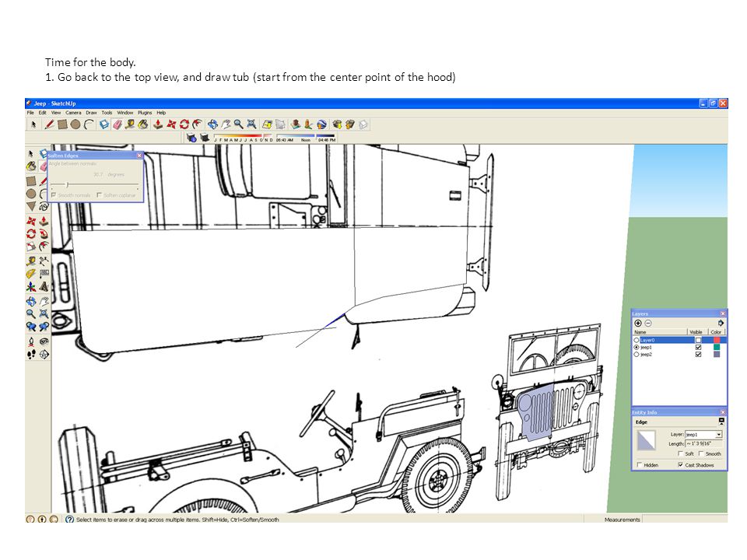Select the Line pencil tool in top toolbar

coord(48,124)
